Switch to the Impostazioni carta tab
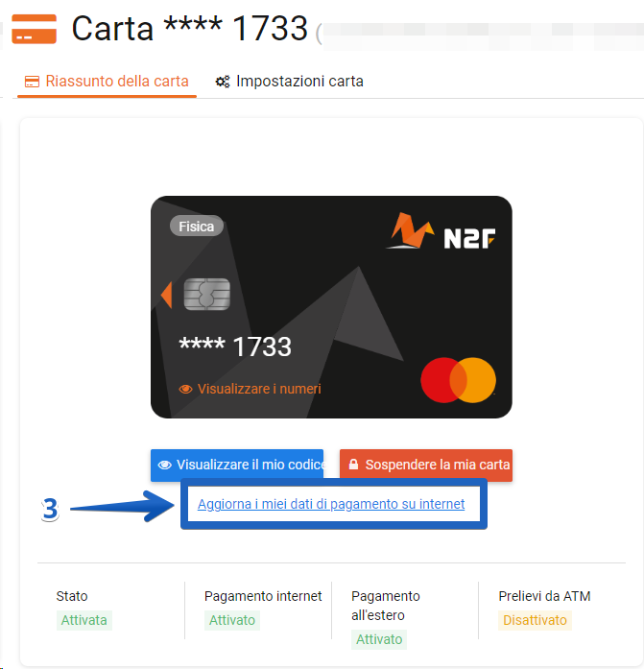The height and width of the screenshot is (669, 644). click(289, 81)
